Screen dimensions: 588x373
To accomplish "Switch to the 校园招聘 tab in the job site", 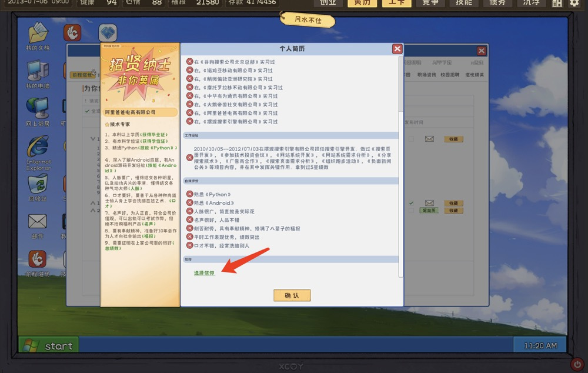I will point(450,75).
